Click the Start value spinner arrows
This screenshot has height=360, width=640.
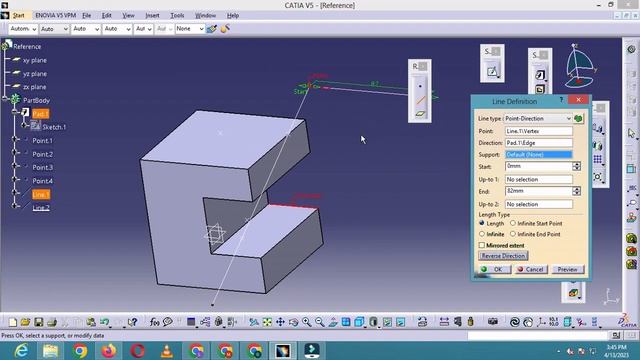pyautogui.click(x=576, y=166)
